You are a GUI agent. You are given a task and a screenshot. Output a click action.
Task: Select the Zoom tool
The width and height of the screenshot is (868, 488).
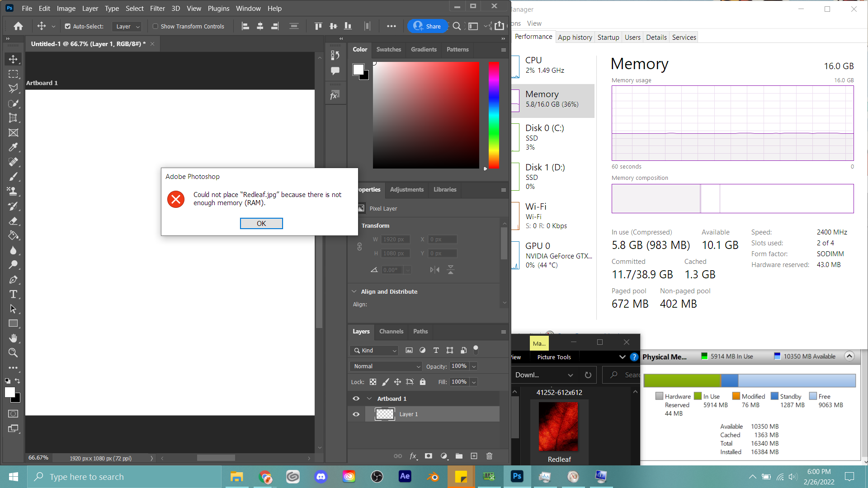(x=13, y=353)
